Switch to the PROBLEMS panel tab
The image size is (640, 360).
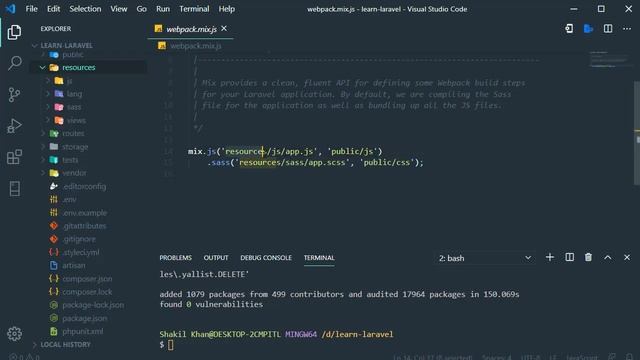pos(176,258)
